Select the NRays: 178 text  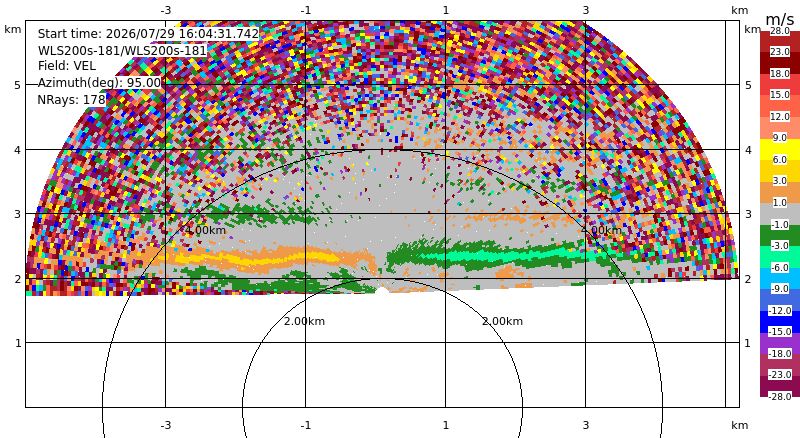(71, 99)
